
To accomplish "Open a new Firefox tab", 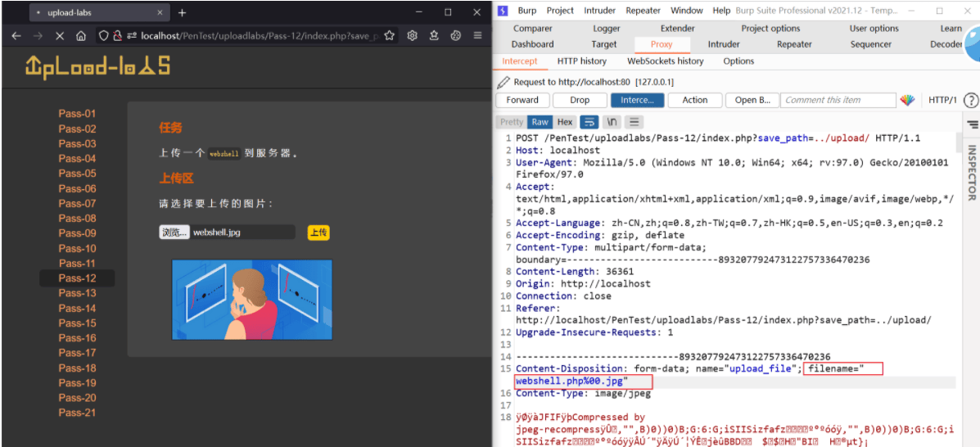I will click(182, 12).
